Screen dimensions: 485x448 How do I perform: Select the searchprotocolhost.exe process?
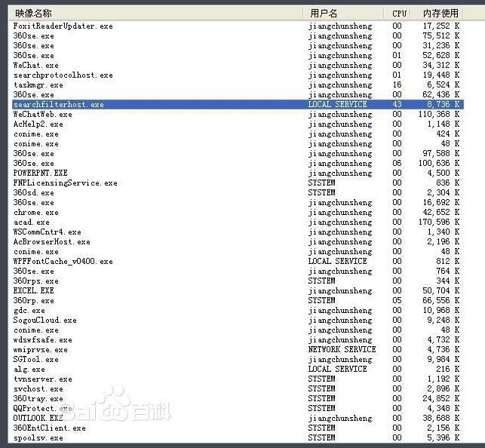pos(238,75)
